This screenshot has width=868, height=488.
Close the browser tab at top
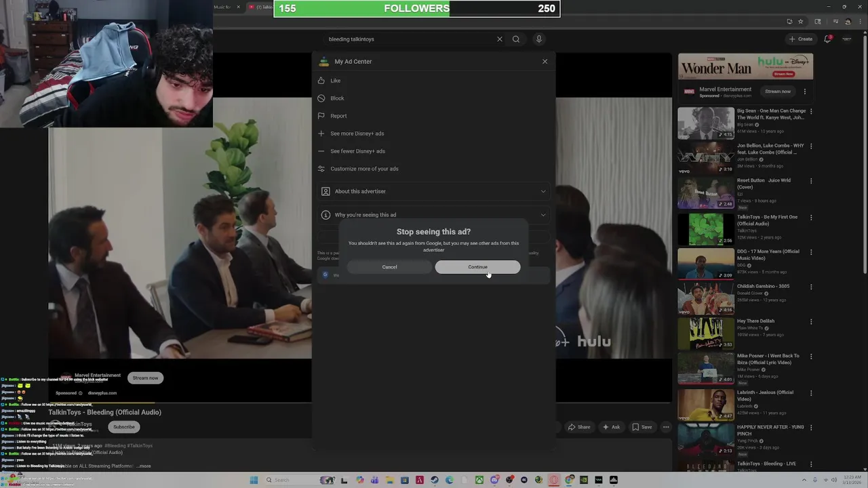click(238, 7)
